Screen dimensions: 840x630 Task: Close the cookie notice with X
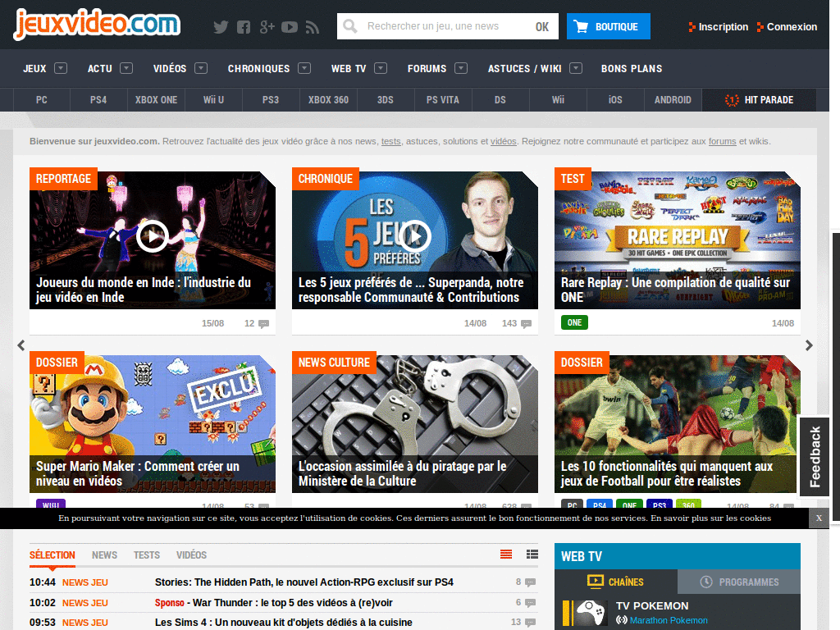819,518
